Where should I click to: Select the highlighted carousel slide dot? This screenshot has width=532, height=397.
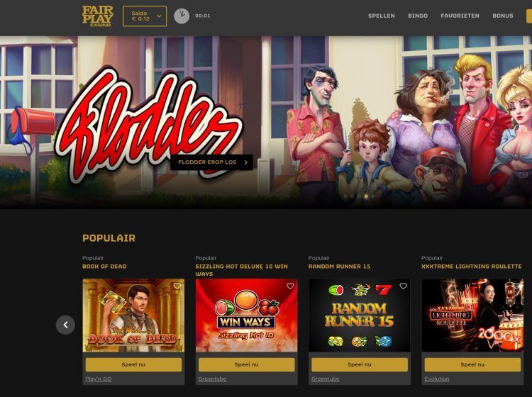point(366,196)
